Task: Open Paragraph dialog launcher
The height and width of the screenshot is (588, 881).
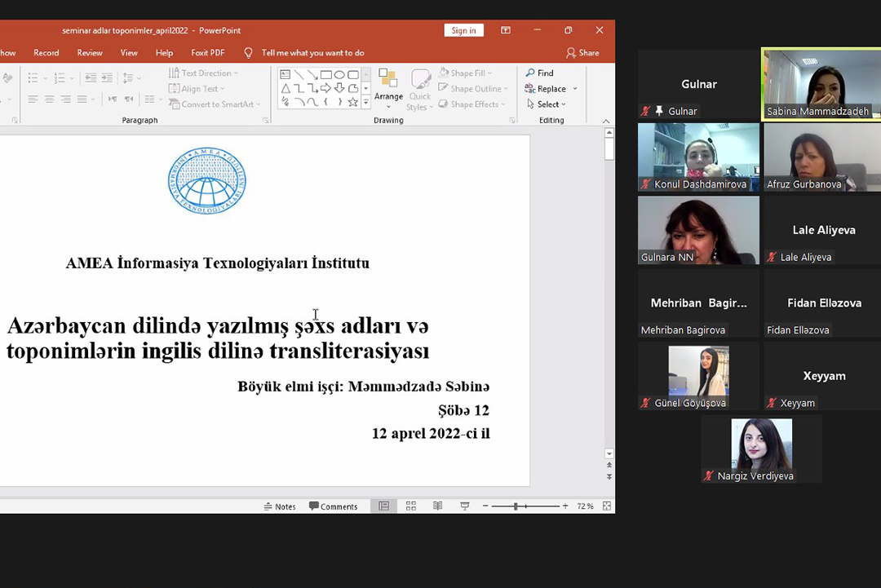Action: (265, 120)
